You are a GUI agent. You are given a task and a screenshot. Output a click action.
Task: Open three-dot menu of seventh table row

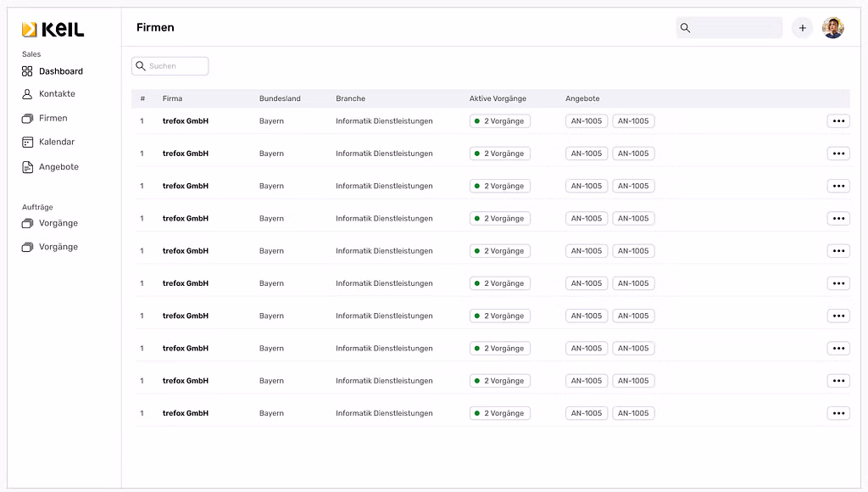[x=838, y=316]
